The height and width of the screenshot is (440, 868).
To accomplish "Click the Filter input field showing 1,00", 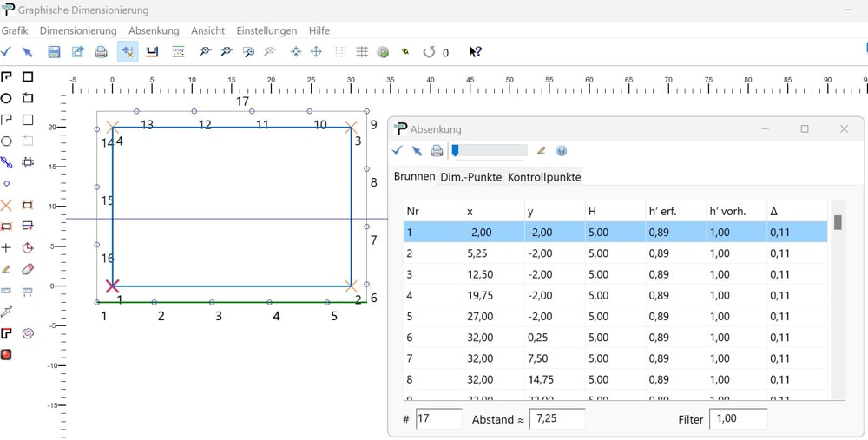I will 738,419.
